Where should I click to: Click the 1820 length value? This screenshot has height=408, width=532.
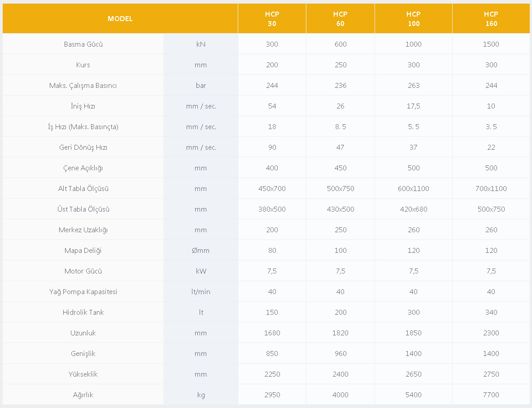click(340, 333)
